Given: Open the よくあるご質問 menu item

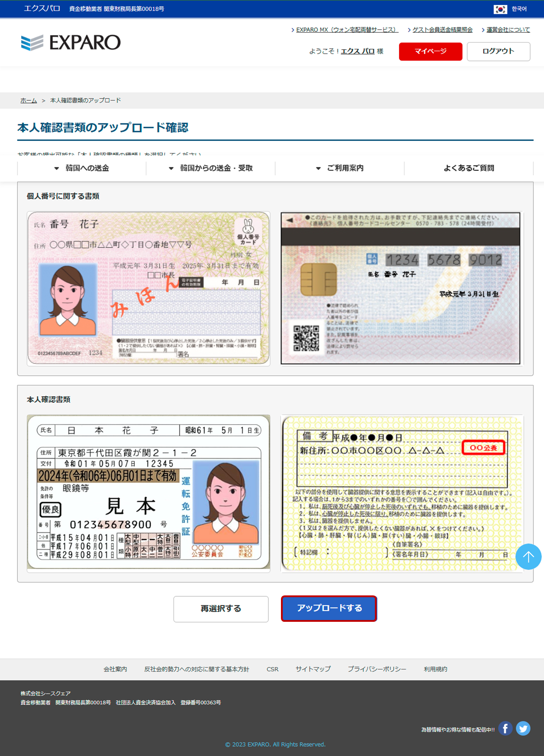Looking at the screenshot, I should pos(468,168).
